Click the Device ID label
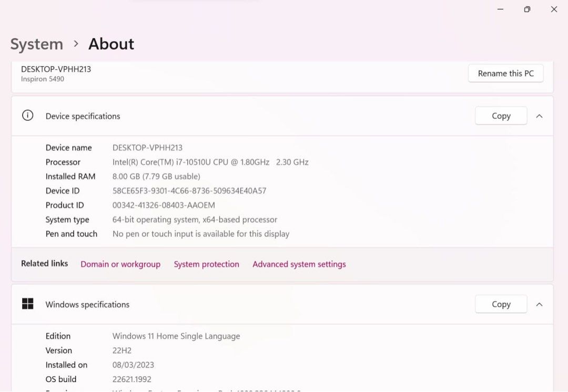Screen dimensions: 568x392 tap(63, 191)
